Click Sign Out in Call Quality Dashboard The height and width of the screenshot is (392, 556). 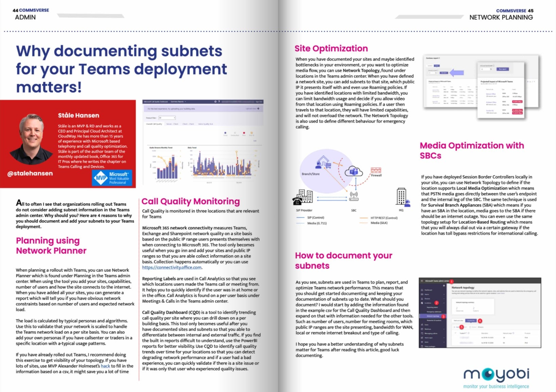(x=259, y=102)
